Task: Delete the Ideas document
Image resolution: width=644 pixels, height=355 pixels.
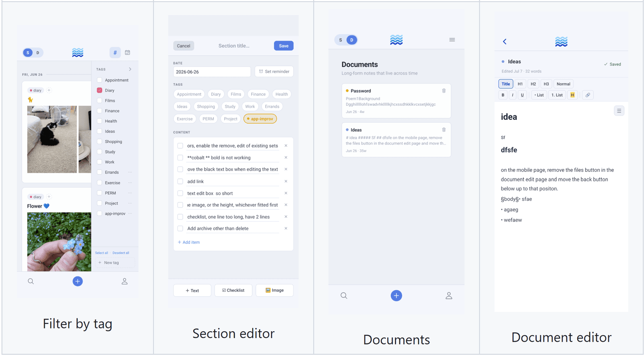Action: click(444, 130)
